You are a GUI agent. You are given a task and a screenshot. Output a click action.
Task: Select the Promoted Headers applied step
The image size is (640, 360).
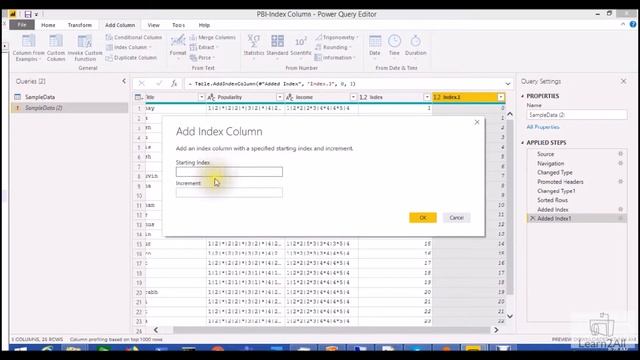[560, 182]
